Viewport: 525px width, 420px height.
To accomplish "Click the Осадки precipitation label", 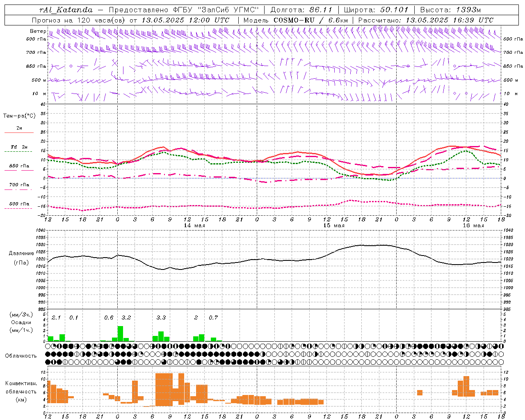I will pos(21,322).
